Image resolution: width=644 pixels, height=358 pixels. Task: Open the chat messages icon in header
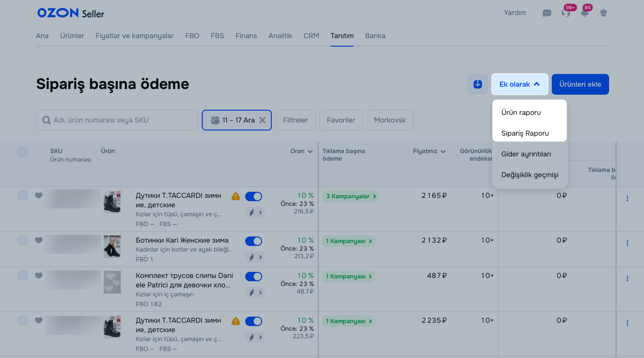click(x=547, y=13)
